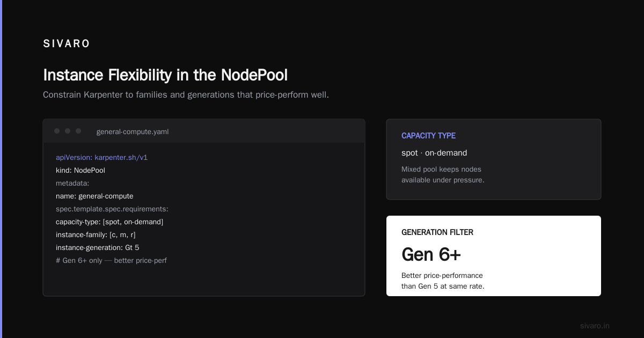
Task: Click the 'Mixed pool keeps nodes' description
Action: coord(443,174)
